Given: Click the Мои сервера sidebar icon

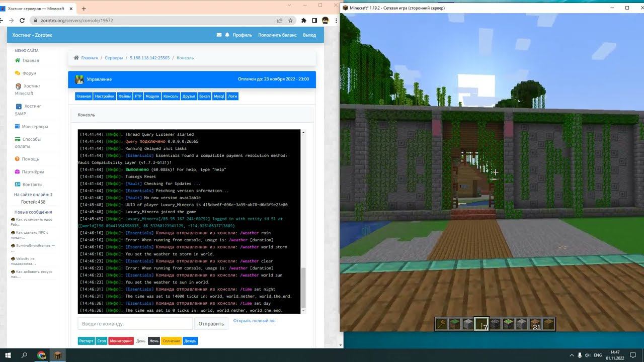Looking at the screenshot, I should [x=18, y=127].
